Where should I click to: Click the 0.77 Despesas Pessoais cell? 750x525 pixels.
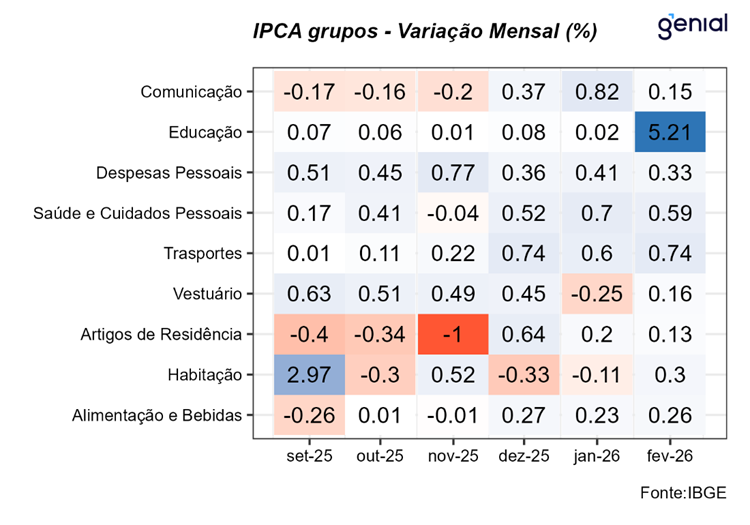452,172
